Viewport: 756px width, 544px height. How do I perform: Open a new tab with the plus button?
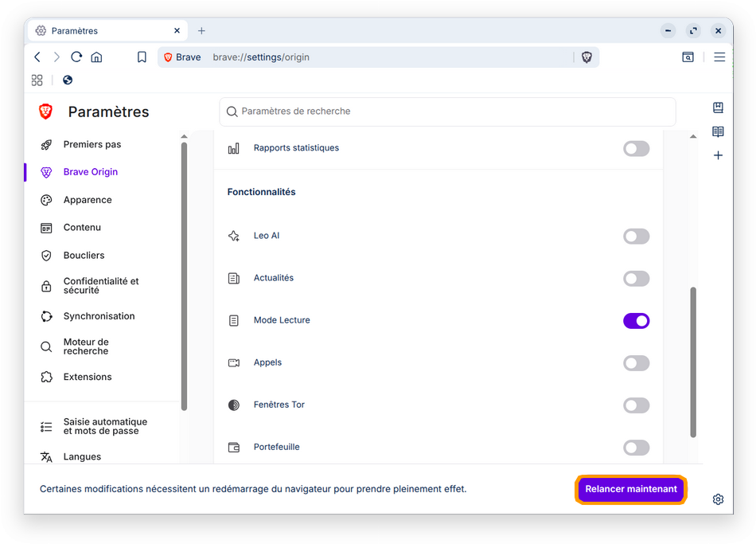click(x=201, y=31)
